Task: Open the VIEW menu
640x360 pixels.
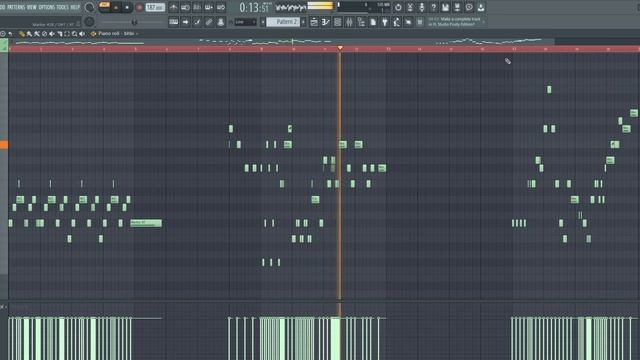Action: [31, 7]
